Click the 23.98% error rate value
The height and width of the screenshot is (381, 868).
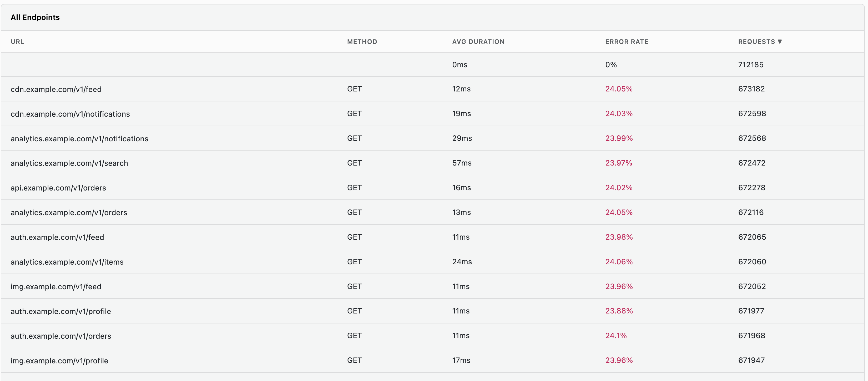click(x=619, y=237)
